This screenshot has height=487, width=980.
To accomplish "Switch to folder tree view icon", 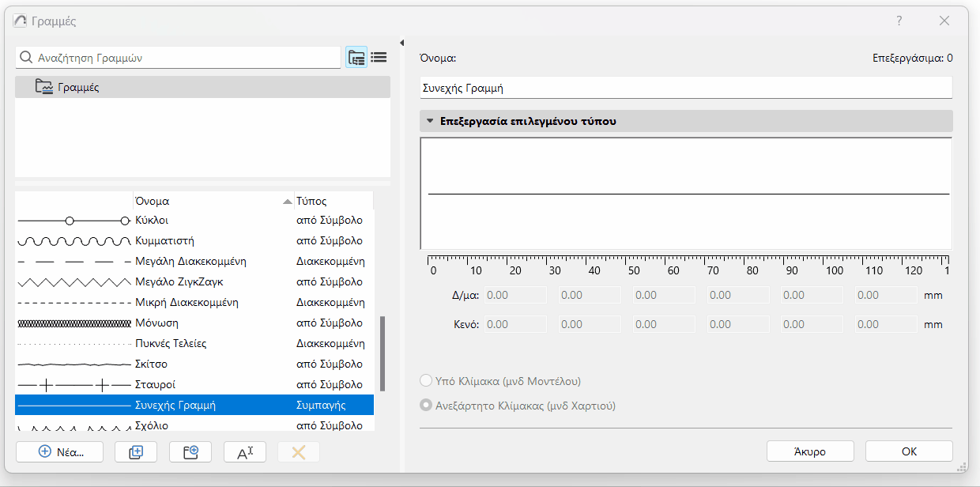I will [x=356, y=58].
